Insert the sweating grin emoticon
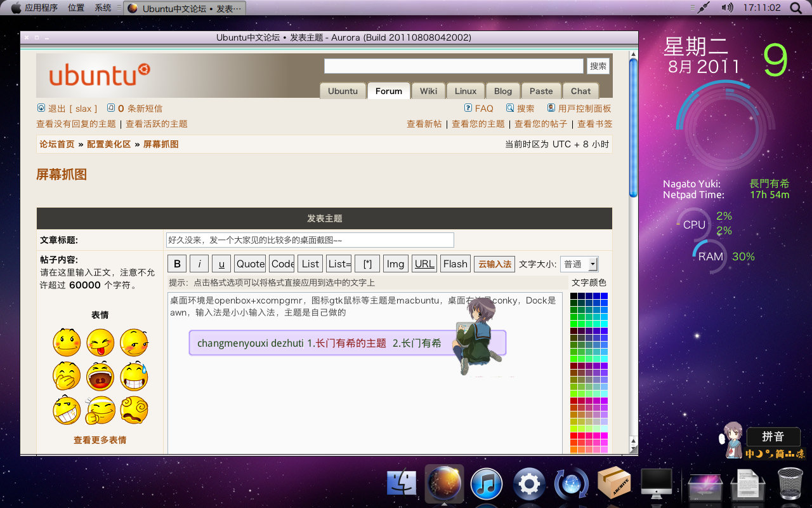Screen dimensions: 812x508 tap(134, 375)
